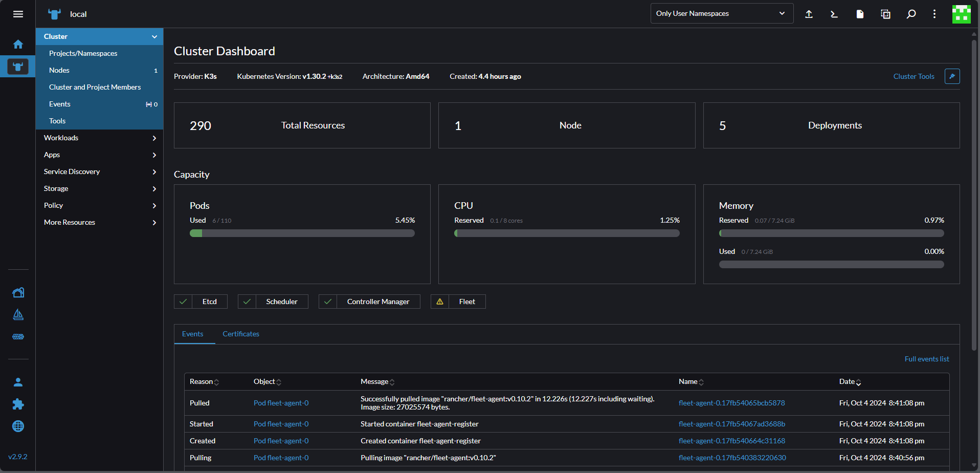Screen dimensions: 980x473
Task: Open the Virtualization Management icon
Action: tap(18, 336)
